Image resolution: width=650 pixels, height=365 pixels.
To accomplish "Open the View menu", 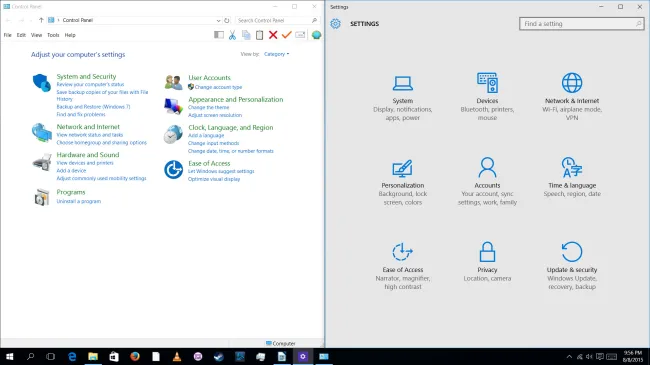I will 36,35.
